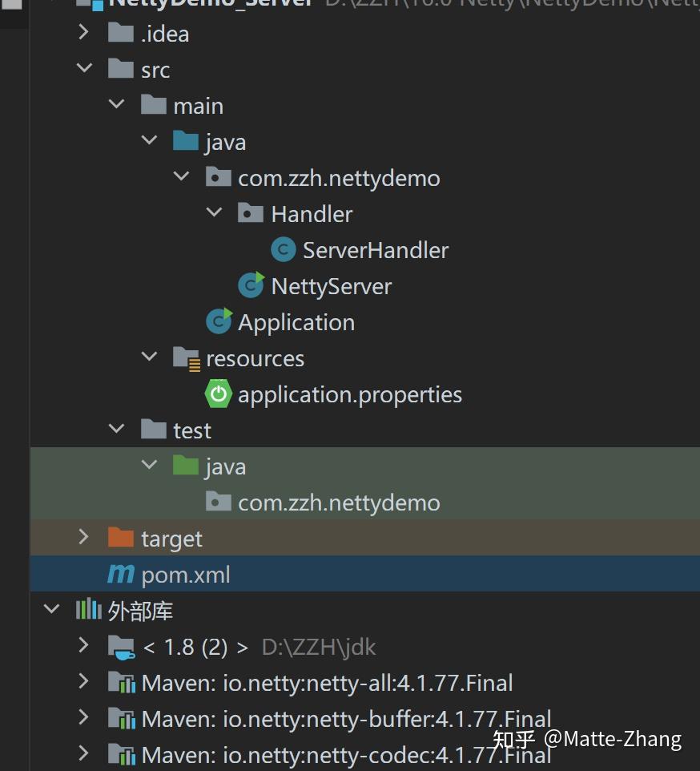This screenshot has width=700, height=771.
Task: Click the NettyServer runnable class icon
Action: (x=251, y=285)
